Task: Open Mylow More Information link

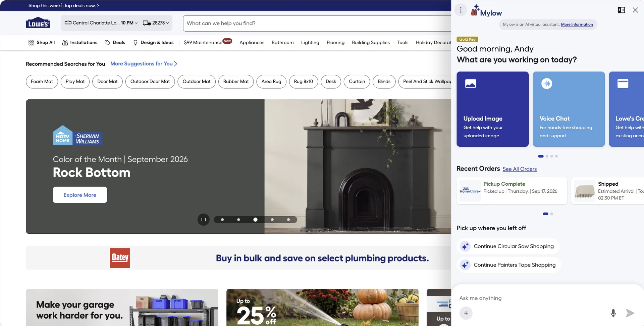Action: tap(577, 25)
